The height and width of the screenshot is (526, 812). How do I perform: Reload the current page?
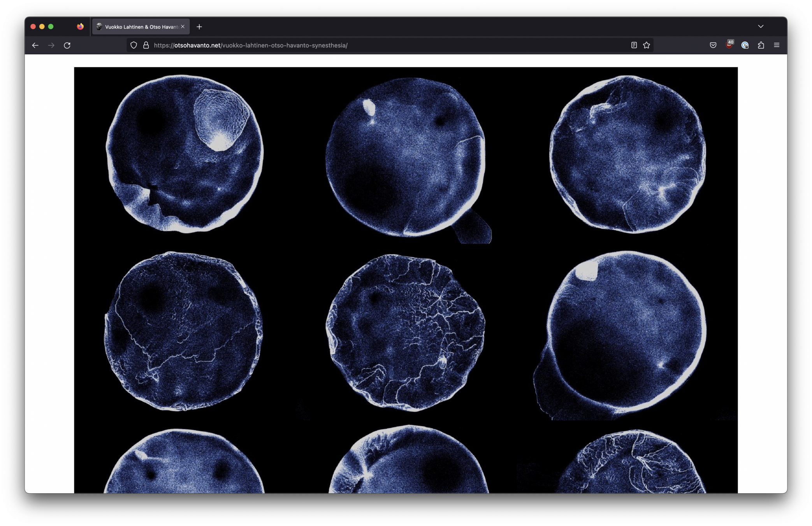pos(67,45)
